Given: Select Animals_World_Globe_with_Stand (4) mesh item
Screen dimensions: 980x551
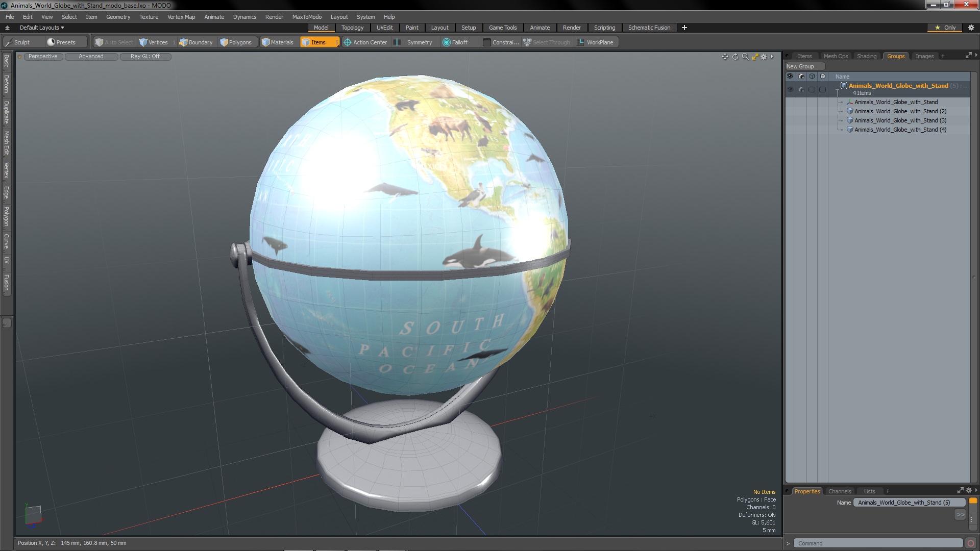Looking at the screenshot, I should point(900,130).
